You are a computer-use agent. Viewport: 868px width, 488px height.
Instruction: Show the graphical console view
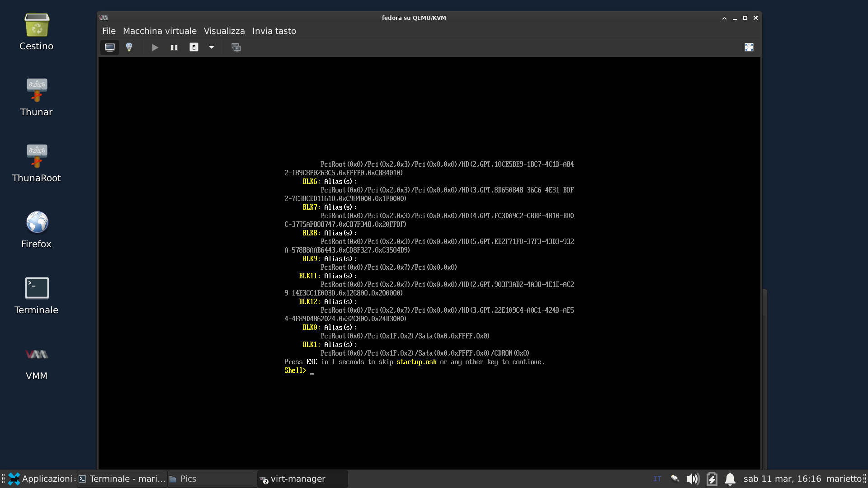[x=109, y=47]
